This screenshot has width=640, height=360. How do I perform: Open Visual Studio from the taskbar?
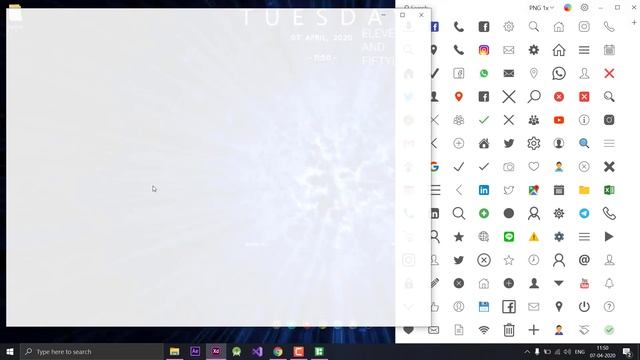257,351
